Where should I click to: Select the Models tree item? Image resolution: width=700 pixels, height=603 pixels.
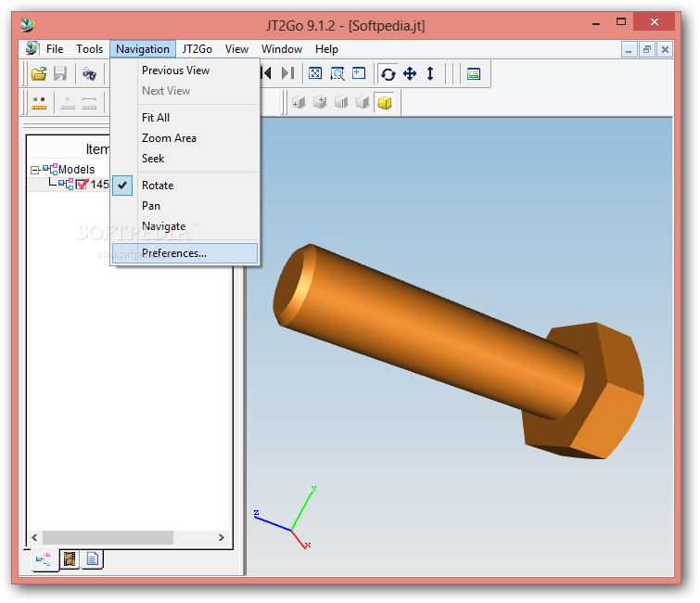tap(76, 169)
